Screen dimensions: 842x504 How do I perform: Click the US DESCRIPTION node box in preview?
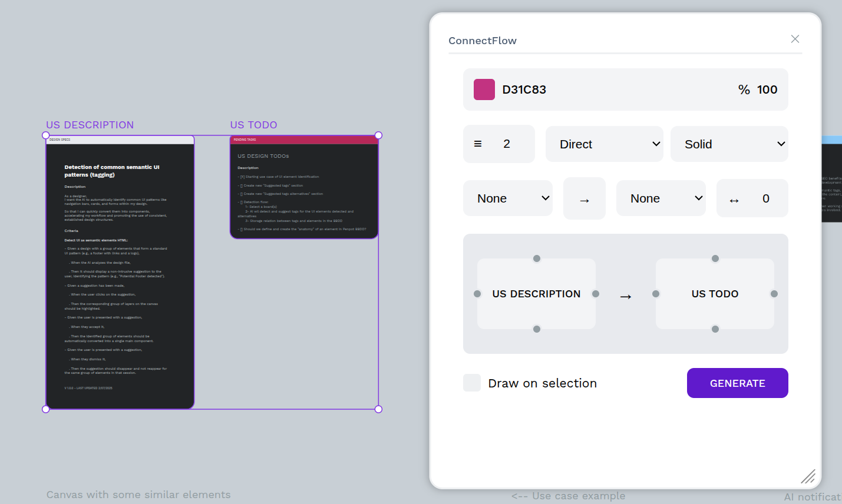pos(537,294)
